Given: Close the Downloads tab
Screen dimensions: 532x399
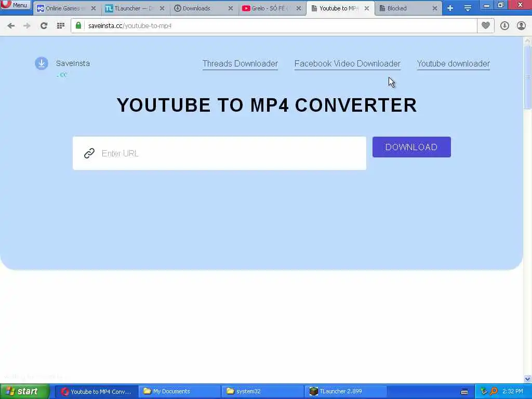Looking at the screenshot, I should pyautogui.click(x=230, y=8).
